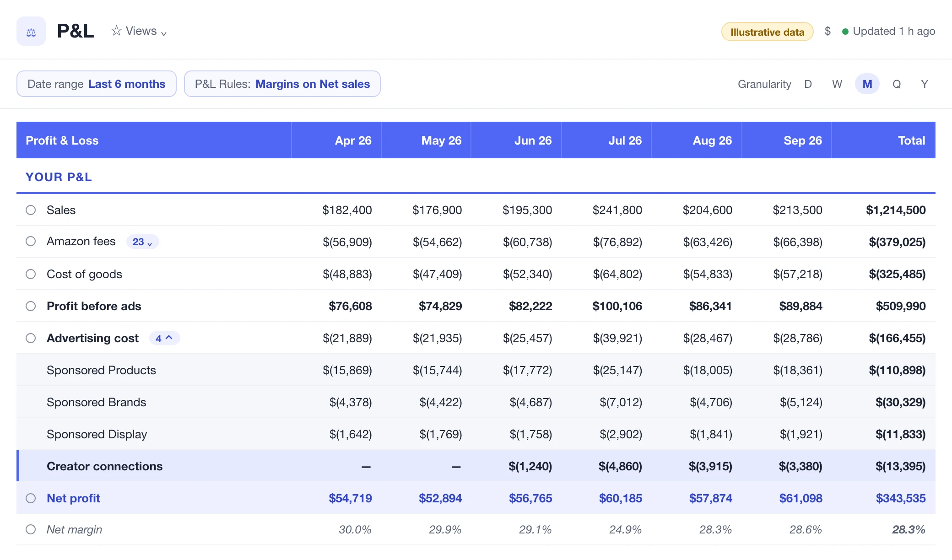Viewport: 952px width, 560px height.
Task: Click the Sponsored Display row label
Action: 97,434
